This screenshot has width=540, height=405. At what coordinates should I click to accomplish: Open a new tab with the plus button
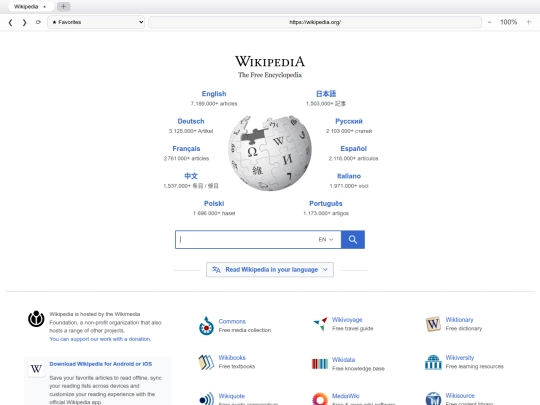pyautogui.click(x=63, y=6)
